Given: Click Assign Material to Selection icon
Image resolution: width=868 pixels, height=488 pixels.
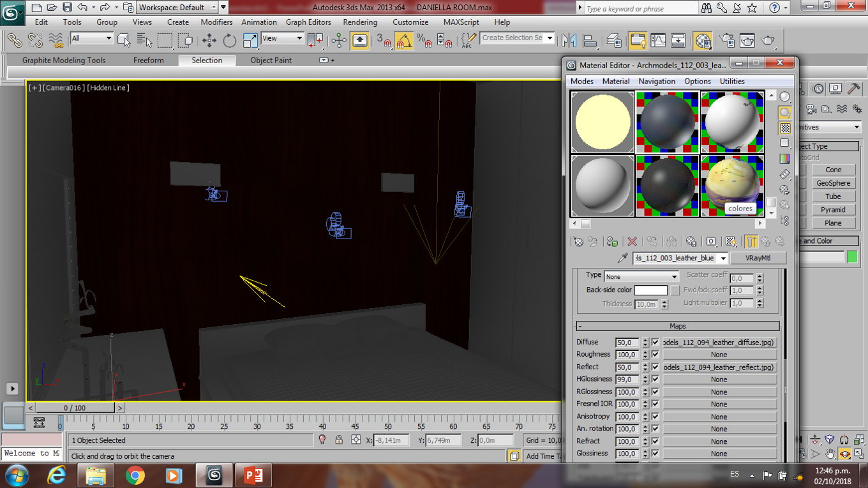Looking at the screenshot, I should pyautogui.click(x=613, y=242).
